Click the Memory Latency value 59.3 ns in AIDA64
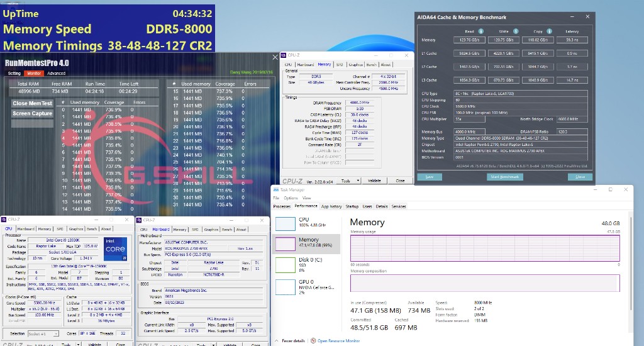The width and height of the screenshot is (644, 346). tap(572, 40)
